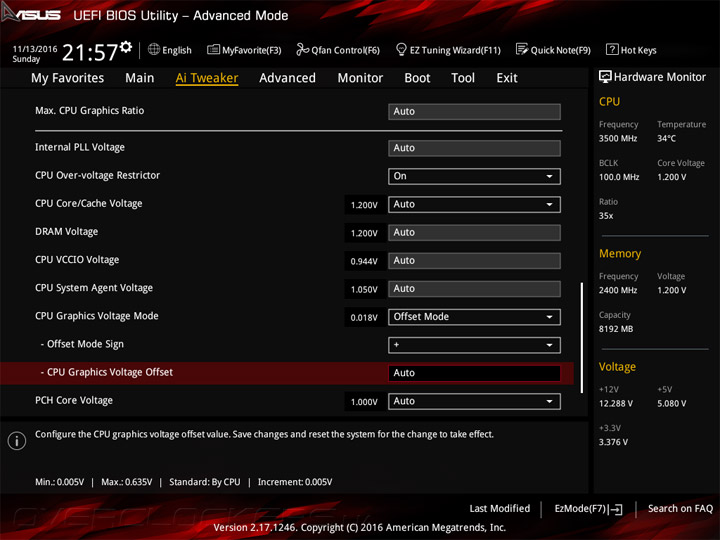
Task: Switch to My Favorites tab
Action: coord(68,78)
